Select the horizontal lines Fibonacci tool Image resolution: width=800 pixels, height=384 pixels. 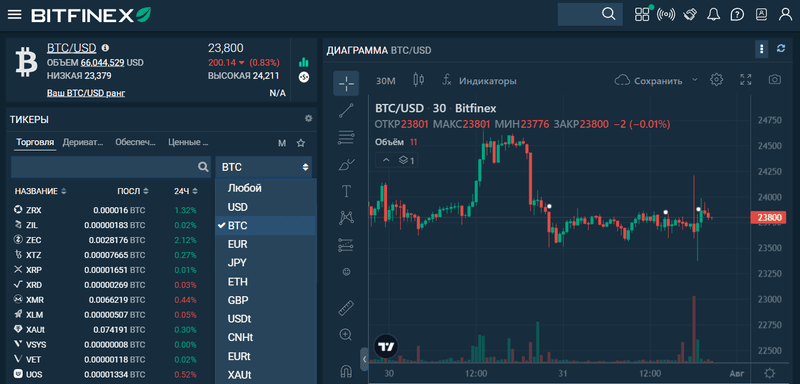[x=346, y=137]
